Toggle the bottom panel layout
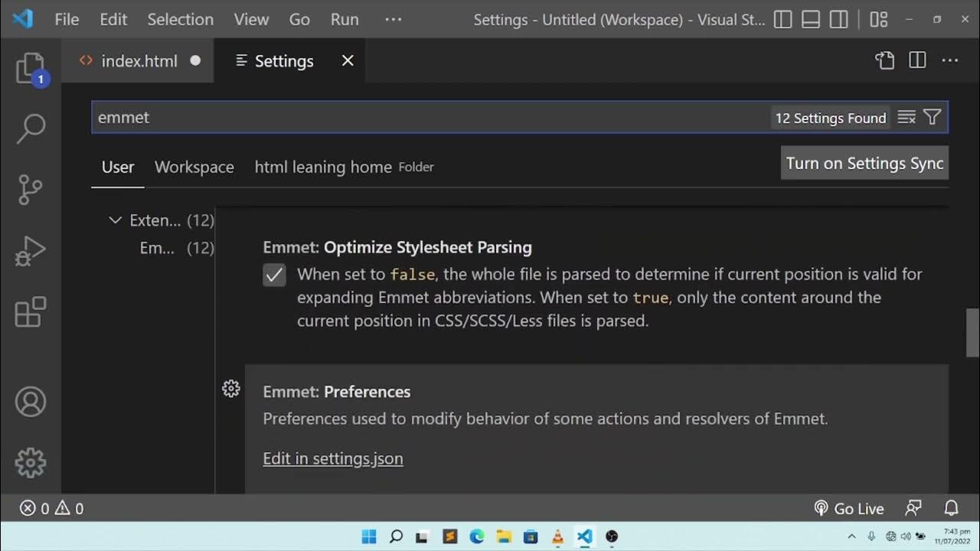Viewport: 980px width, 551px height. (811, 20)
